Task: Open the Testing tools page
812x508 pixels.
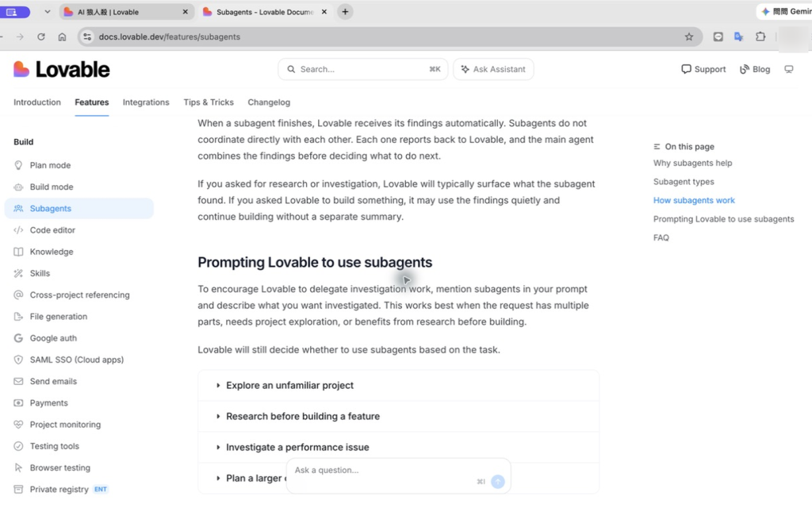Action: pos(55,446)
